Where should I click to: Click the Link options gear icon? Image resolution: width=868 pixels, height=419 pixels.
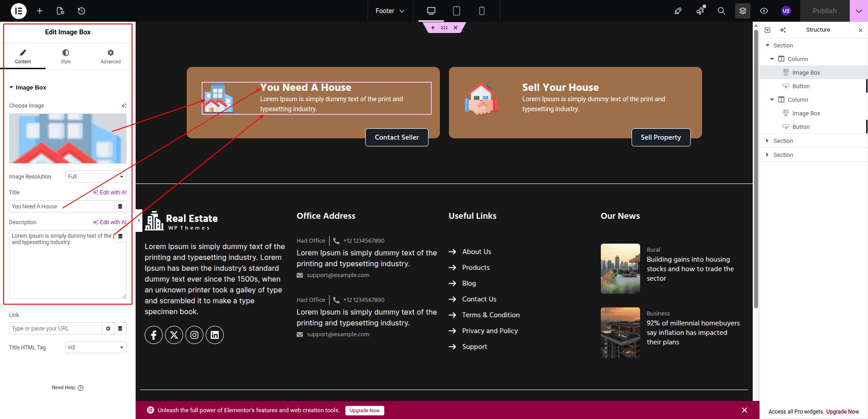[108, 329]
